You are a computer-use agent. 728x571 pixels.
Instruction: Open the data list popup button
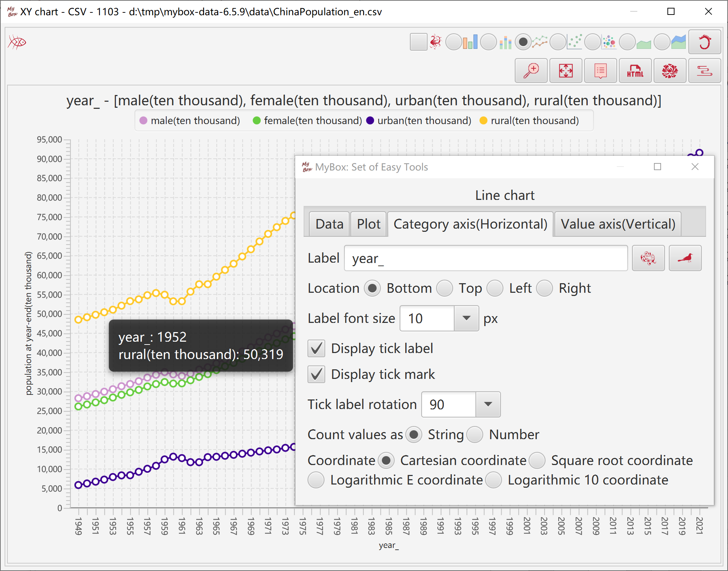click(x=600, y=71)
